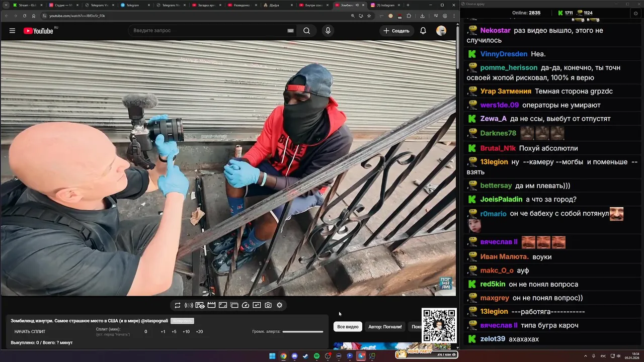Open the 'Создать' create button
Screen dimensions: 644x362
pyautogui.click(x=396, y=31)
